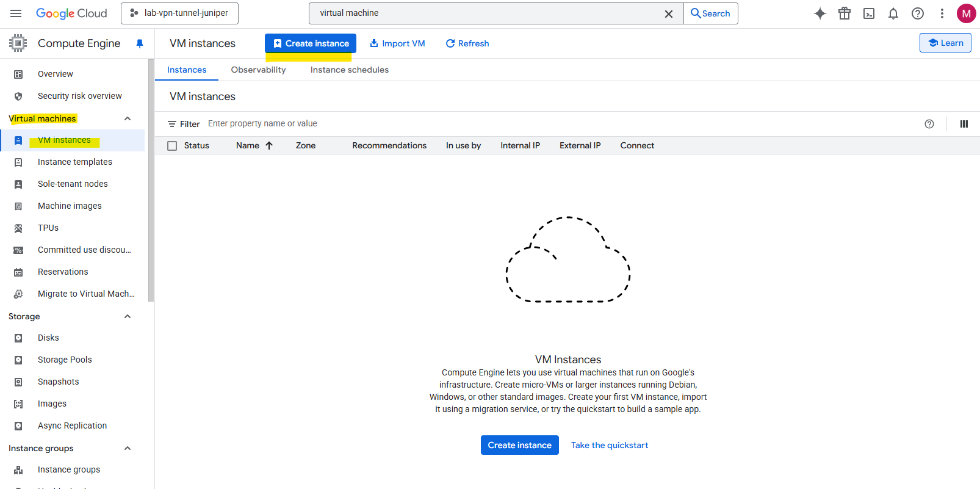The height and width of the screenshot is (489, 980).
Task: Tick the select-all checkbox in table header
Action: [172, 146]
